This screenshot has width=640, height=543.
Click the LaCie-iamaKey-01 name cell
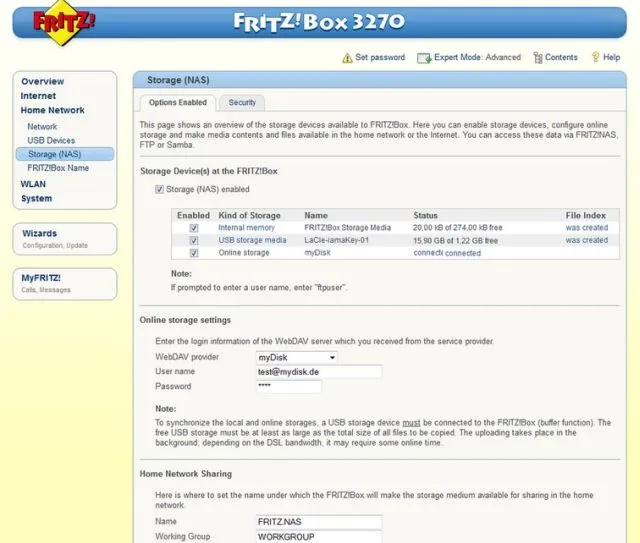click(336, 240)
